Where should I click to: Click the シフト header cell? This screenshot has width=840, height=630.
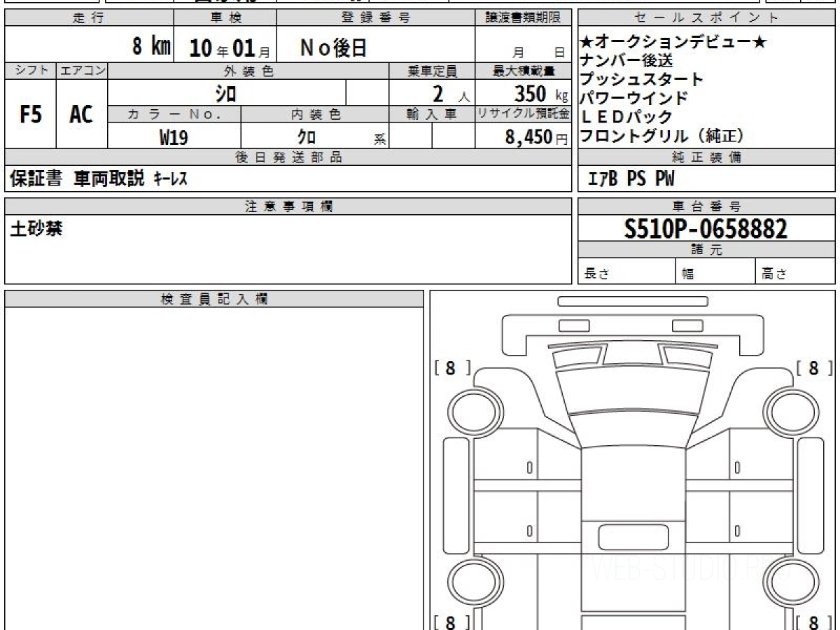pos(31,71)
